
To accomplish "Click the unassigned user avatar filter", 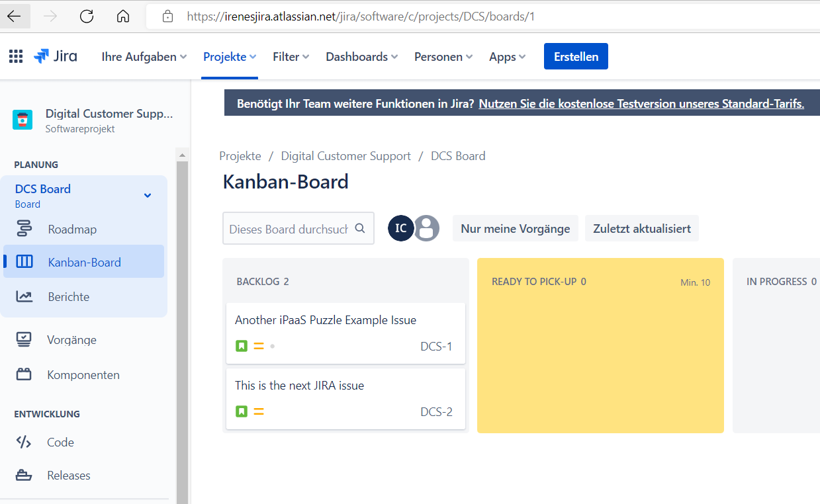I will (x=427, y=228).
